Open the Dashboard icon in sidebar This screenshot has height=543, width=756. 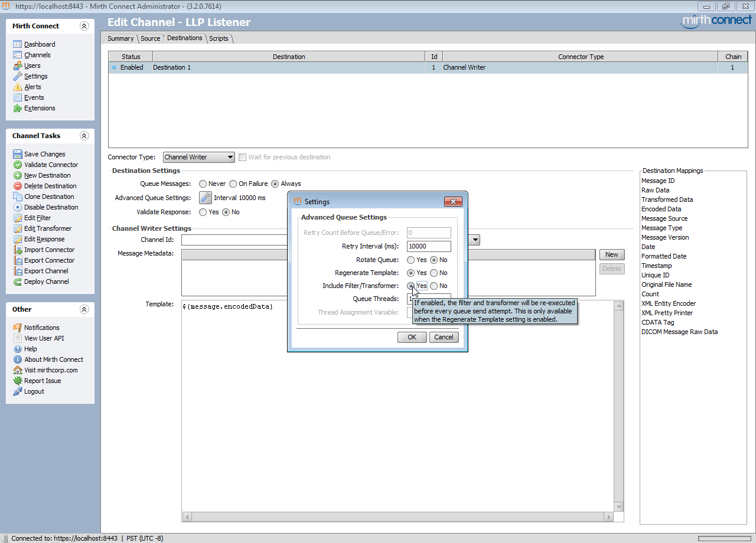click(18, 44)
